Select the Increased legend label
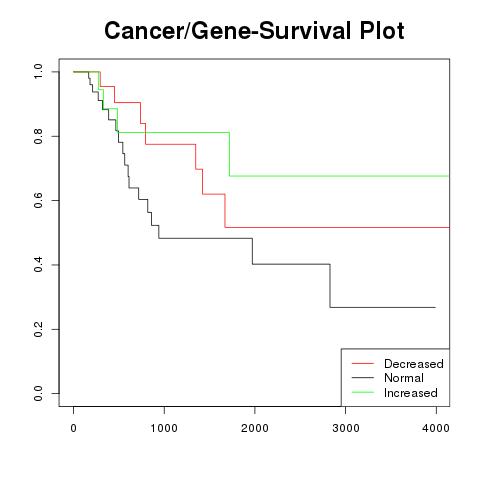 [411, 393]
